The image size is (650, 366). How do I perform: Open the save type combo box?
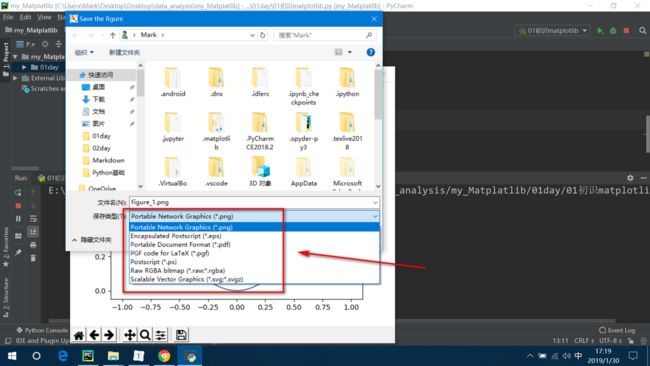pos(254,216)
